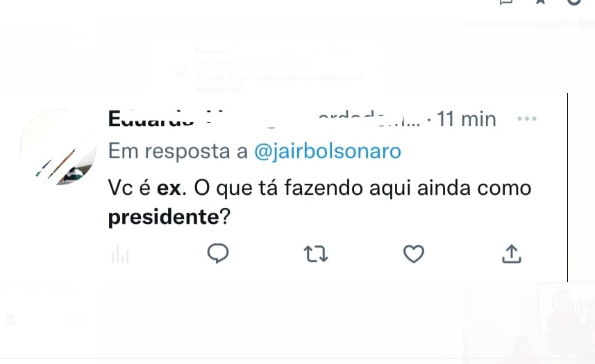Image resolution: width=595 pixels, height=364 pixels.
Task: Share the tweet via the upload arrow icon
Action: tap(511, 254)
